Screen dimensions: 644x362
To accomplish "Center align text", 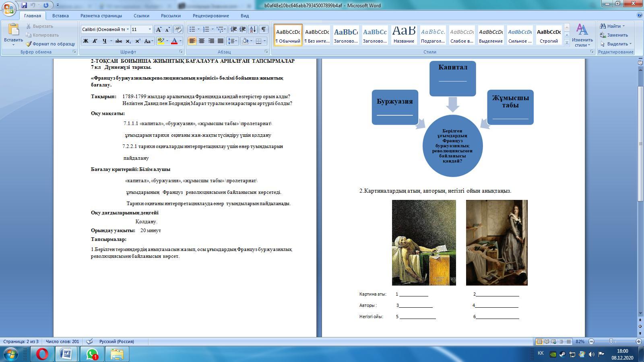I will [x=202, y=41].
